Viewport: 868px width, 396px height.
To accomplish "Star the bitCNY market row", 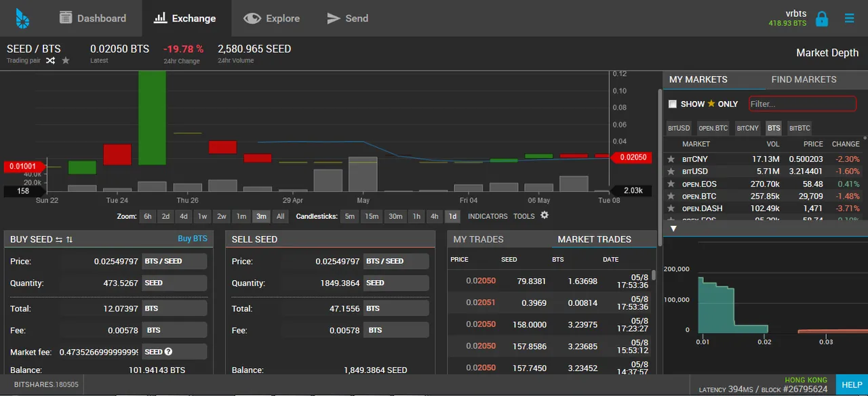I will tap(671, 159).
